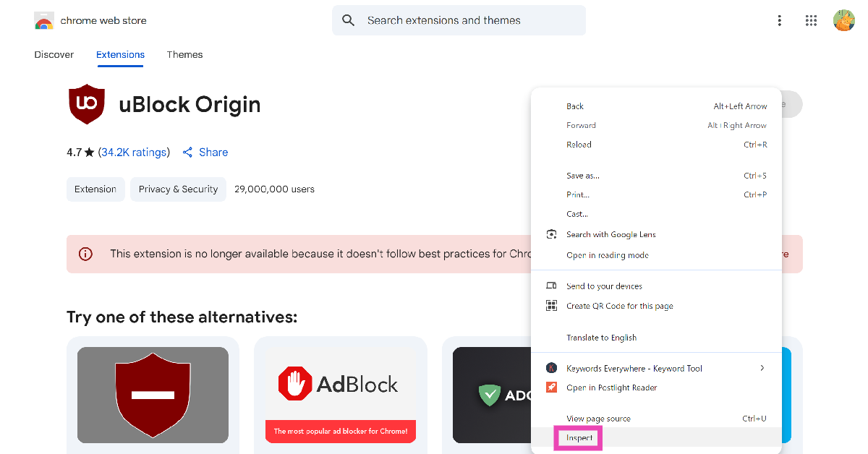Focus the Search extensions and themes field
This screenshot has width=868, height=454.
point(459,20)
